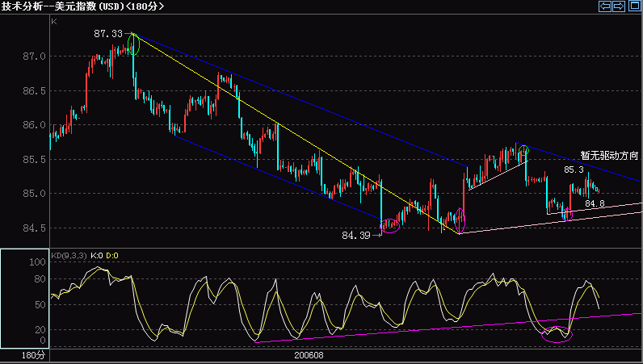Click the 84.8 support annotation
Image resolution: width=643 pixels, height=364 pixels.
click(595, 203)
